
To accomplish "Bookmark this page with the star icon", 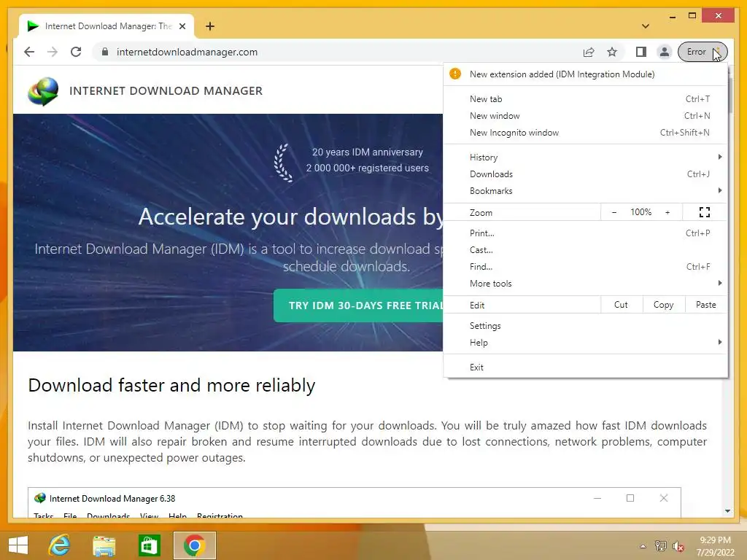I will pos(612,52).
